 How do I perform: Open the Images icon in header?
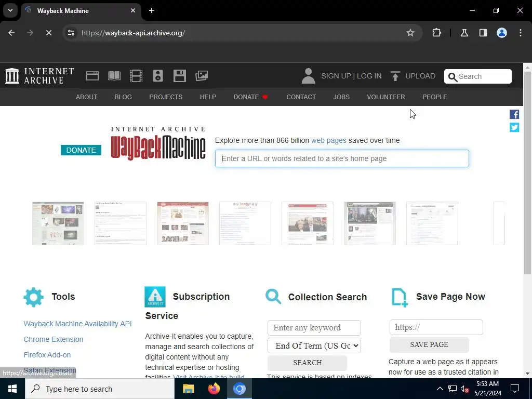[x=202, y=76]
